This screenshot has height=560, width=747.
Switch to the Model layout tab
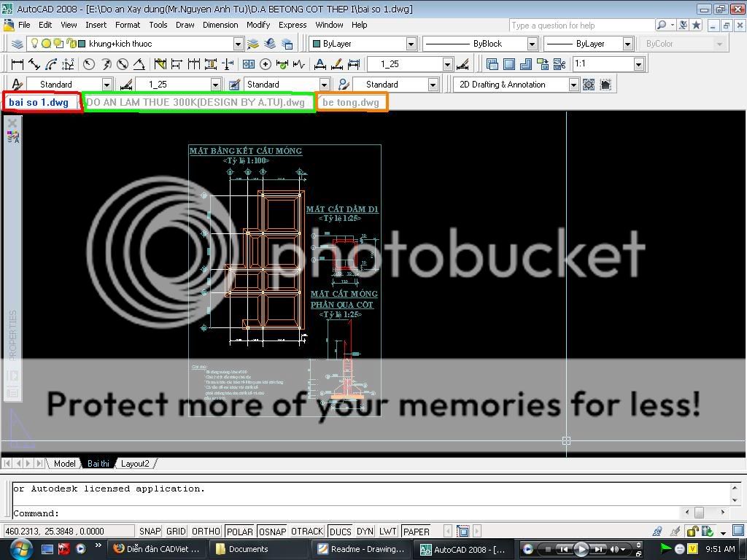click(64, 463)
